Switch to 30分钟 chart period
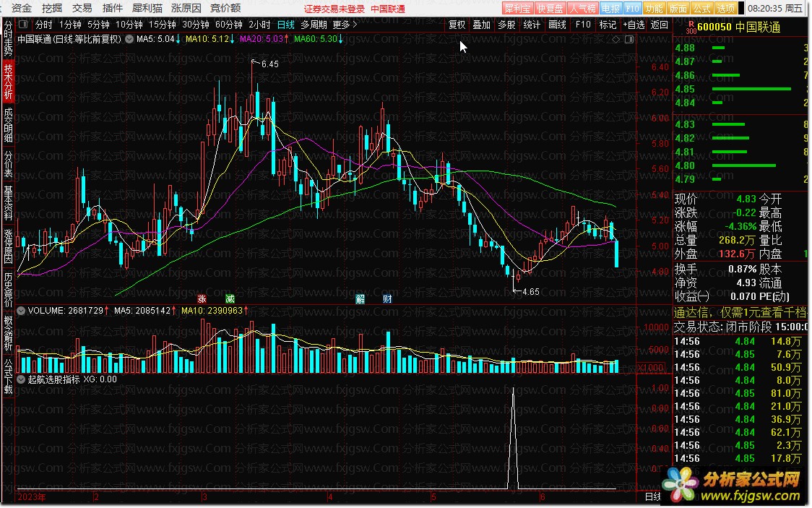The height and width of the screenshot is (508, 812). tap(195, 25)
